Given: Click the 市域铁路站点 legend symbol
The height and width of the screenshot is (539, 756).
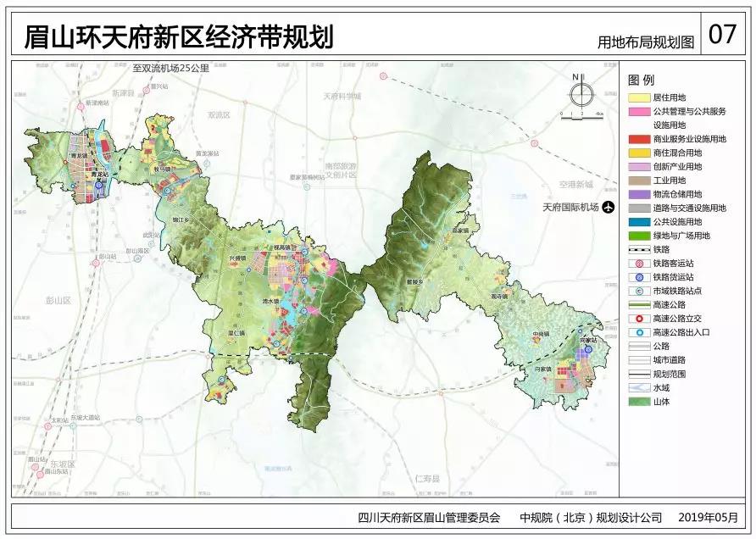Looking at the screenshot, I should point(638,290).
